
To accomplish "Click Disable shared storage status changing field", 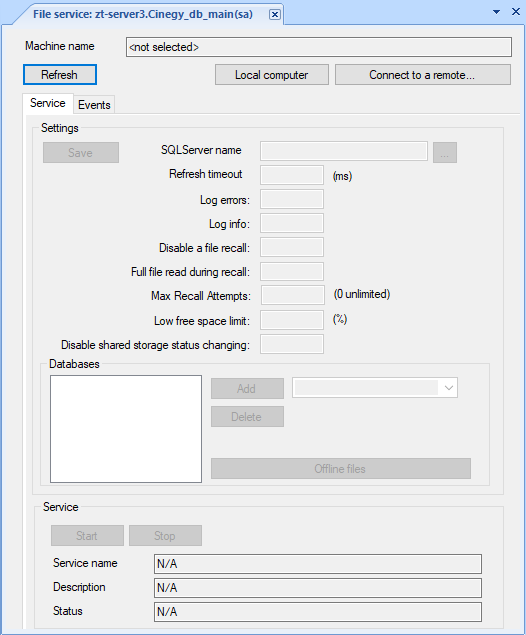I will click(x=292, y=344).
